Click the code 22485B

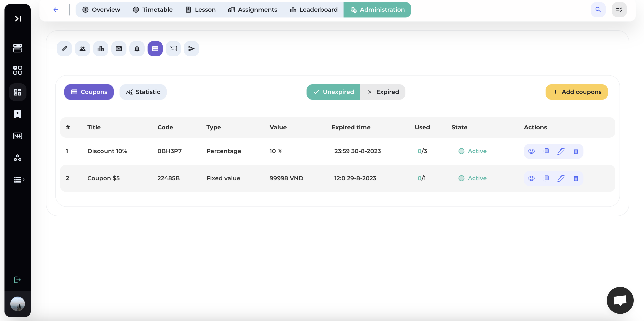(x=168, y=178)
